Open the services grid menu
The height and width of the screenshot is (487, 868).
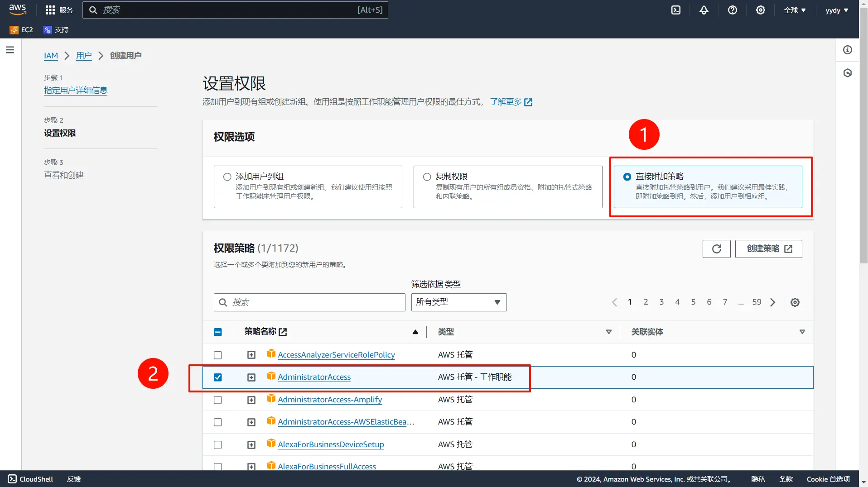click(x=59, y=10)
